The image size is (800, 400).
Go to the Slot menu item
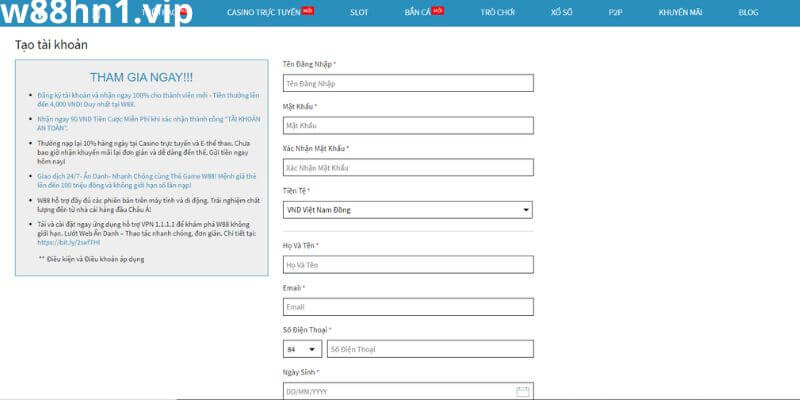tap(359, 13)
